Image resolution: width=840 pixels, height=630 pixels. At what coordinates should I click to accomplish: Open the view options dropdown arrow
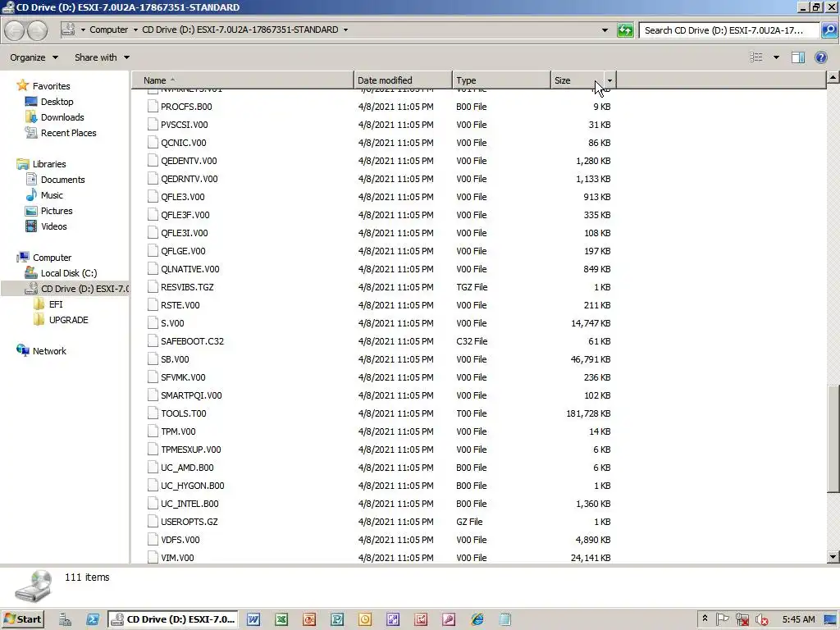click(x=776, y=57)
